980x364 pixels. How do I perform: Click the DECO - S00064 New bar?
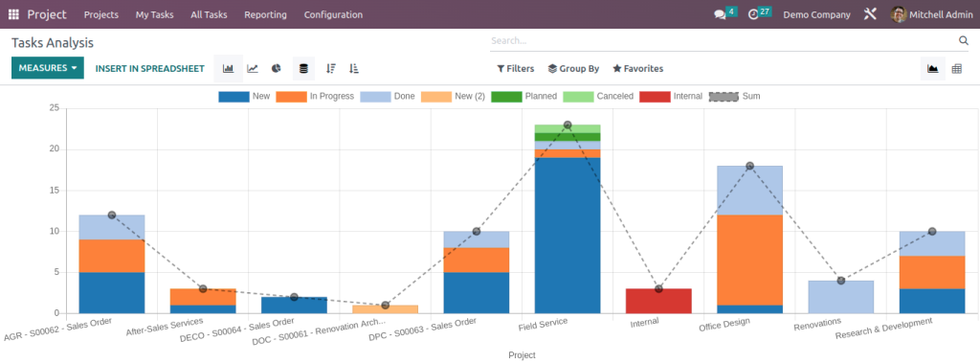(294, 306)
